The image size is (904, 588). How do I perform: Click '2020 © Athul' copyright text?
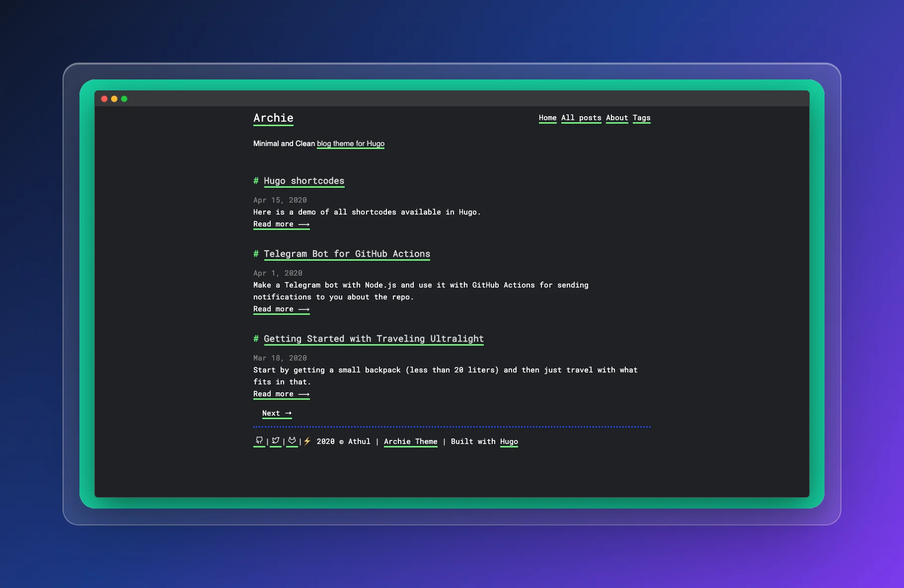pyautogui.click(x=343, y=441)
